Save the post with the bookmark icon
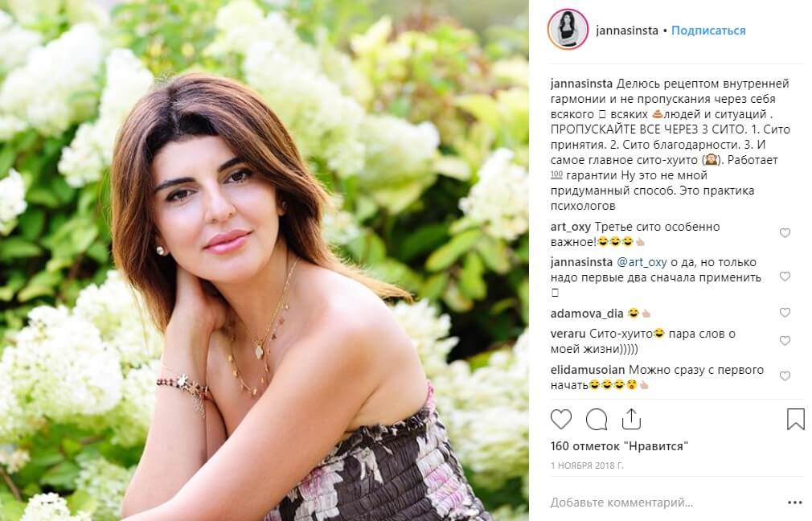 (795, 419)
